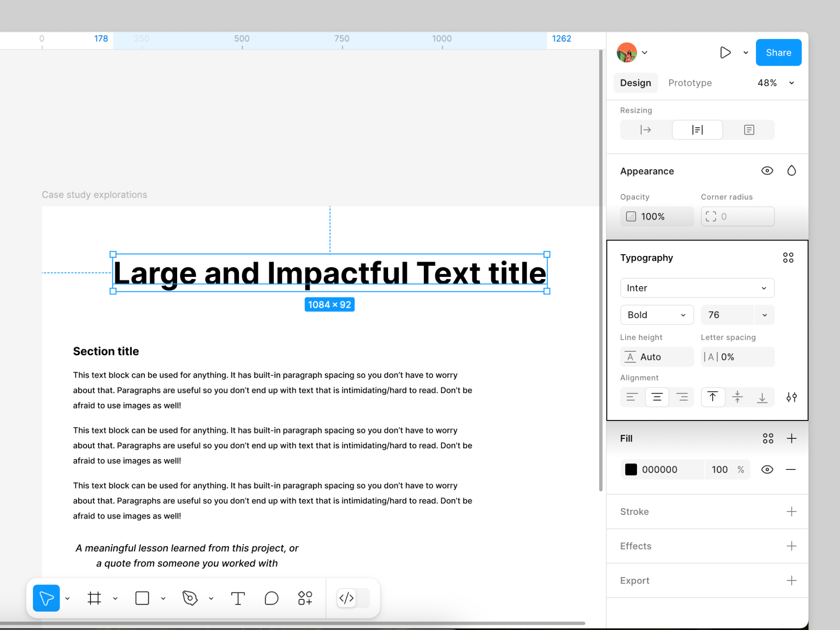The image size is (840, 630).
Task: Click the Share button
Action: [x=778, y=52]
